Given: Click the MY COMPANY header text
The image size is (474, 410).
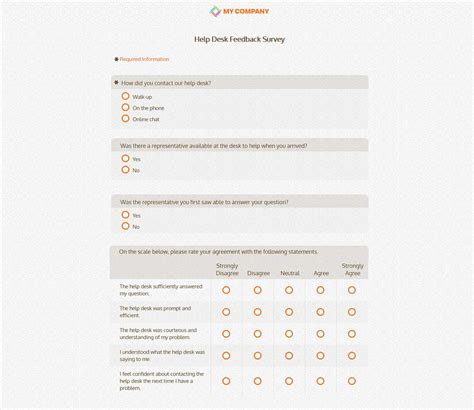Looking at the screenshot, I should [246, 11].
